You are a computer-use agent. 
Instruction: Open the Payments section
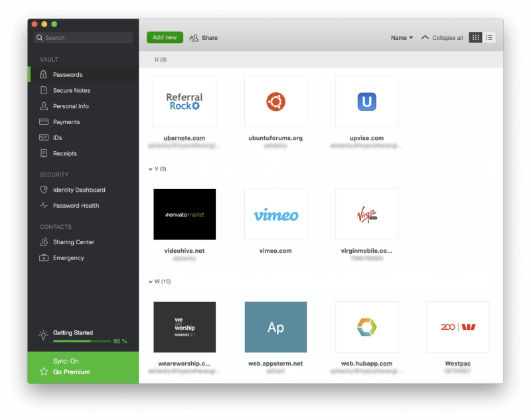[x=84, y=122]
